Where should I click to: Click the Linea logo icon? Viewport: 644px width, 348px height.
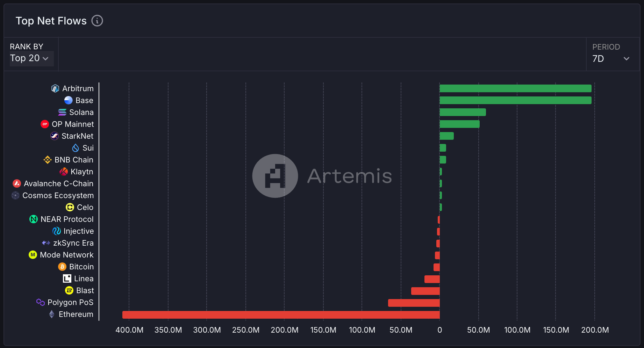(67, 278)
